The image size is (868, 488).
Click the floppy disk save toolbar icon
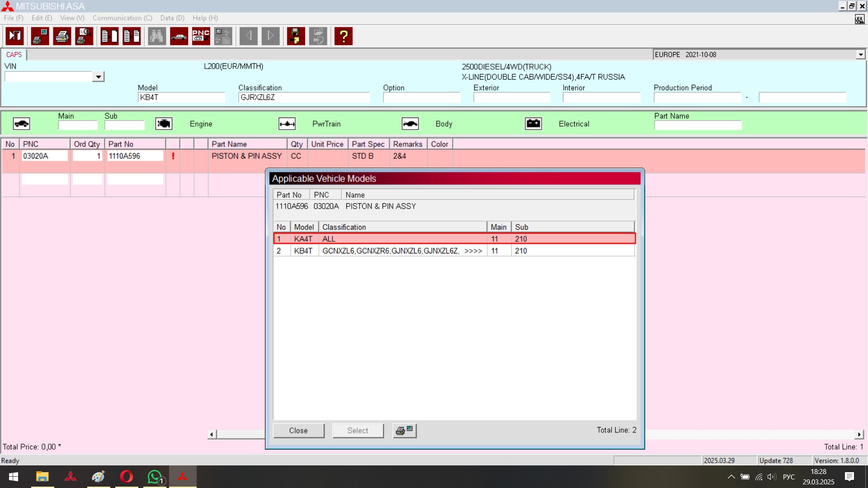tap(296, 36)
